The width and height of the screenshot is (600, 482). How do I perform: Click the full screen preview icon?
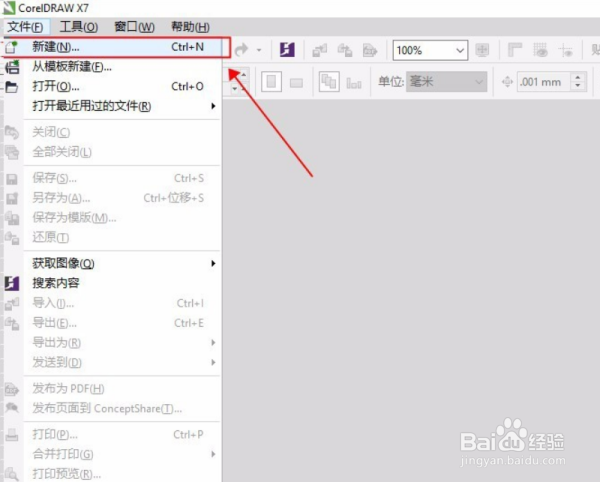pyautogui.click(x=482, y=50)
